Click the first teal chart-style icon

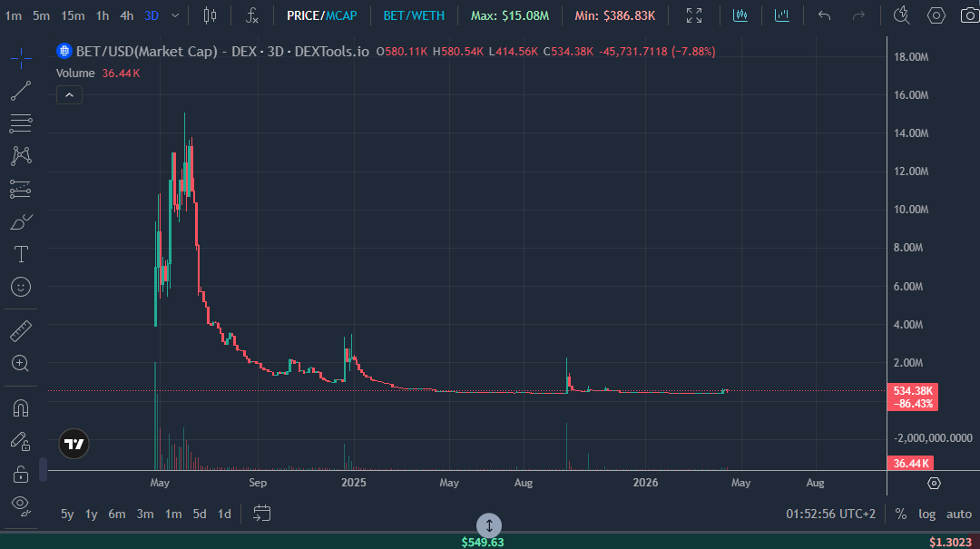click(740, 15)
